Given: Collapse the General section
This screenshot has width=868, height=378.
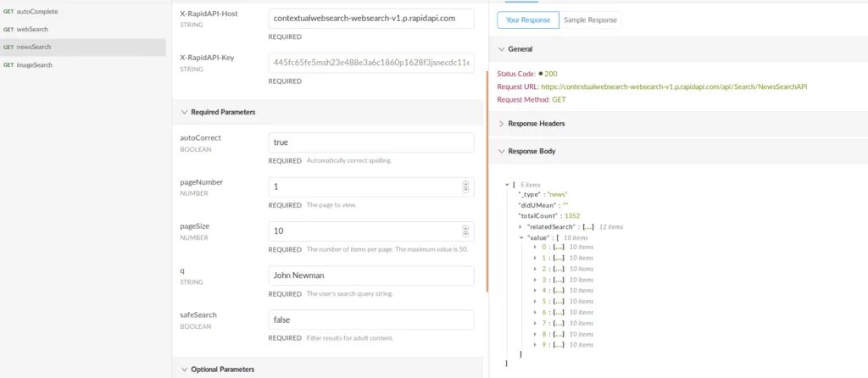Looking at the screenshot, I should (501, 49).
